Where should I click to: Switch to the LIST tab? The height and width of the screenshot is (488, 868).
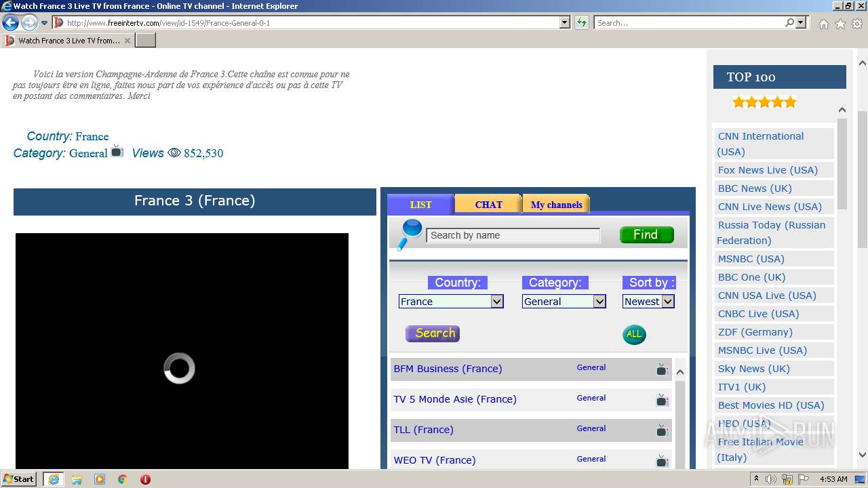[420, 205]
